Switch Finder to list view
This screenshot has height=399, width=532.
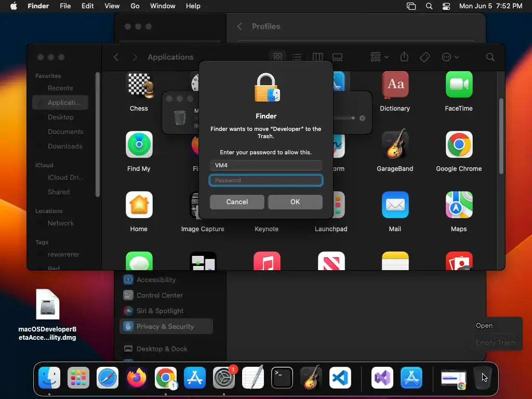coord(297,57)
